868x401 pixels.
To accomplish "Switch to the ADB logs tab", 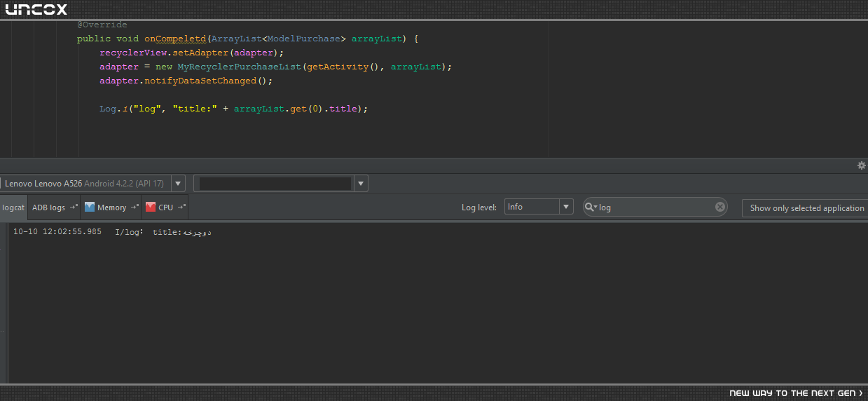I will (55, 208).
